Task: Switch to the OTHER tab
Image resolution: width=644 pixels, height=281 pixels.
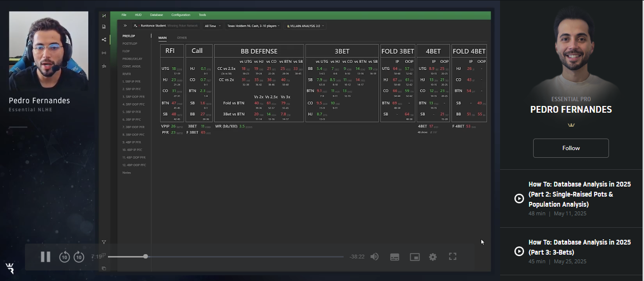Action: coord(182,38)
